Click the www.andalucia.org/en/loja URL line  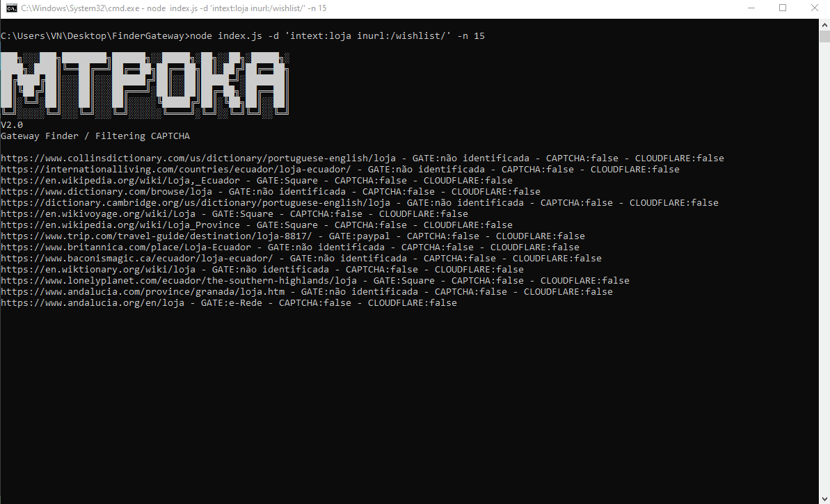tap(229, 302)
